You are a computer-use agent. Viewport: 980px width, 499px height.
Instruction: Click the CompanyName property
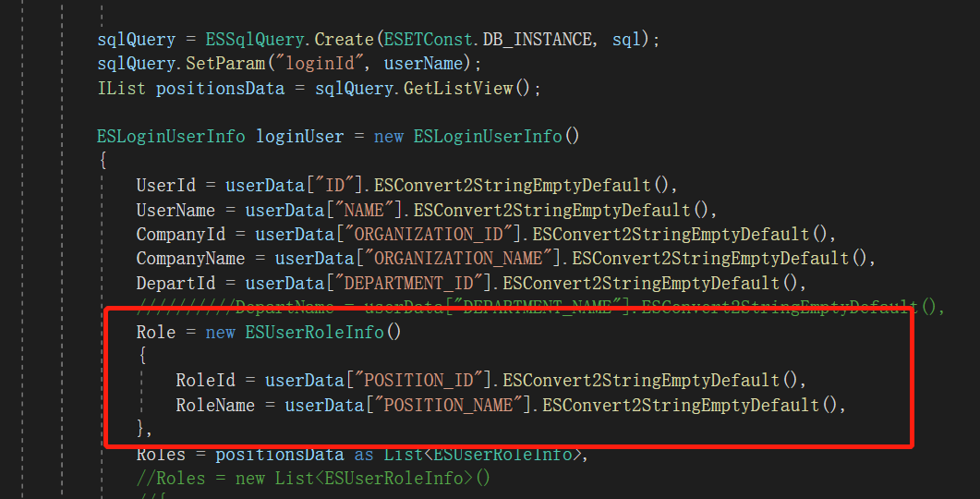point(190,258)
